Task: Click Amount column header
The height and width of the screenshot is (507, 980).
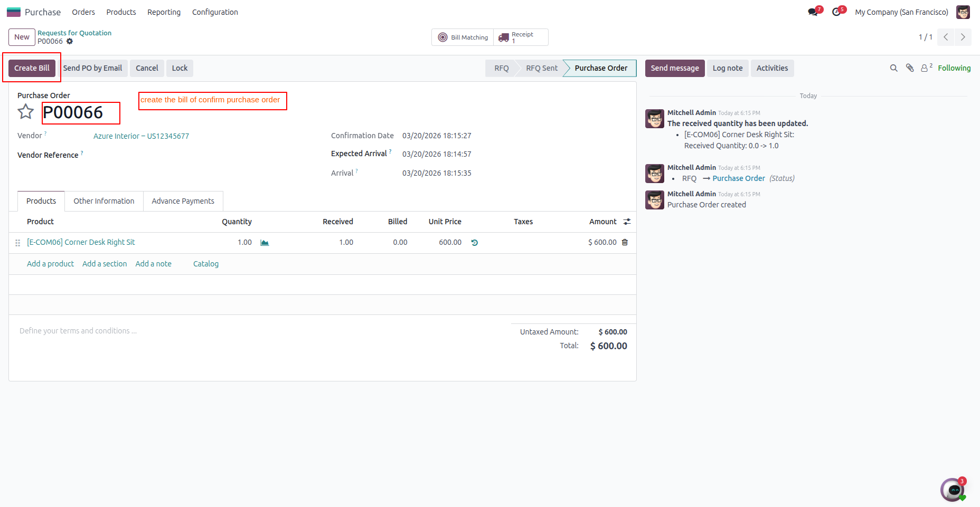Action: (x=602, y=222)
